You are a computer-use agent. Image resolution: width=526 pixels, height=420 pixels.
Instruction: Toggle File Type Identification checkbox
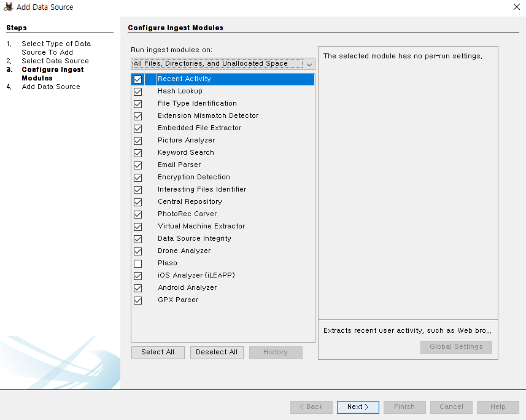tap(138, 104)
